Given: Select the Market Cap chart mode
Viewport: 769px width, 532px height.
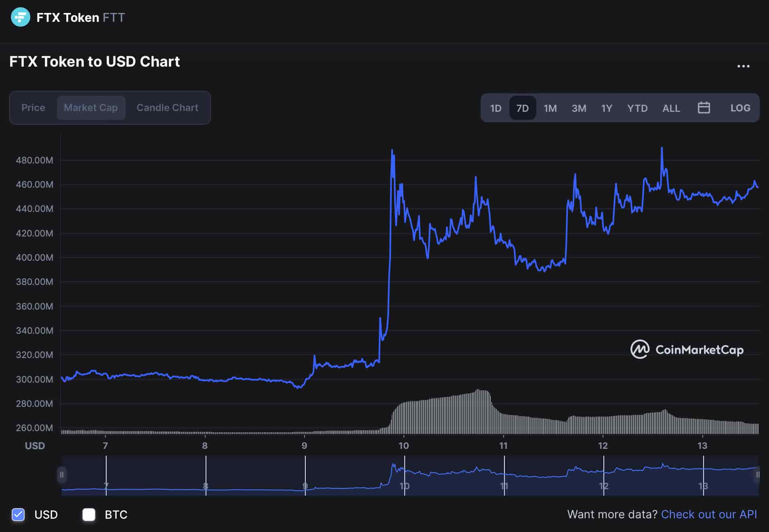Looking at the screenshot, I should tap(91, 108).
